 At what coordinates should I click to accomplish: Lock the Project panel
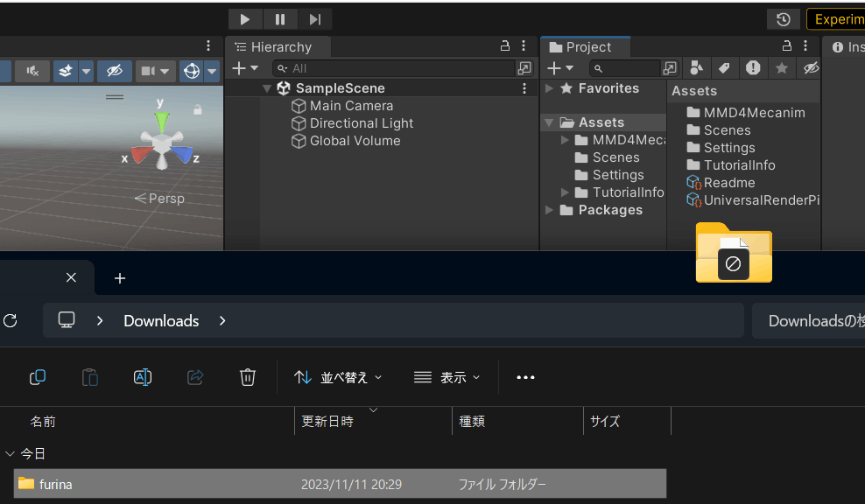[787, 45]
